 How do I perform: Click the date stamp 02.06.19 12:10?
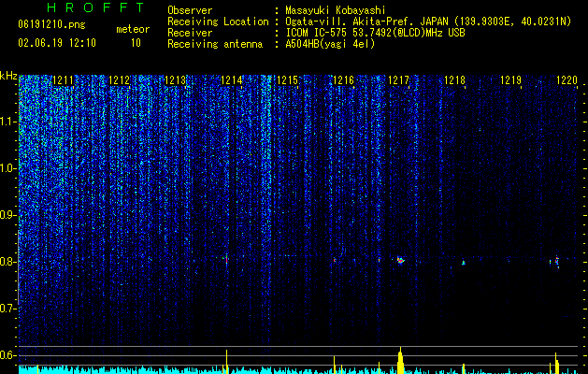(x=57, y=43)
